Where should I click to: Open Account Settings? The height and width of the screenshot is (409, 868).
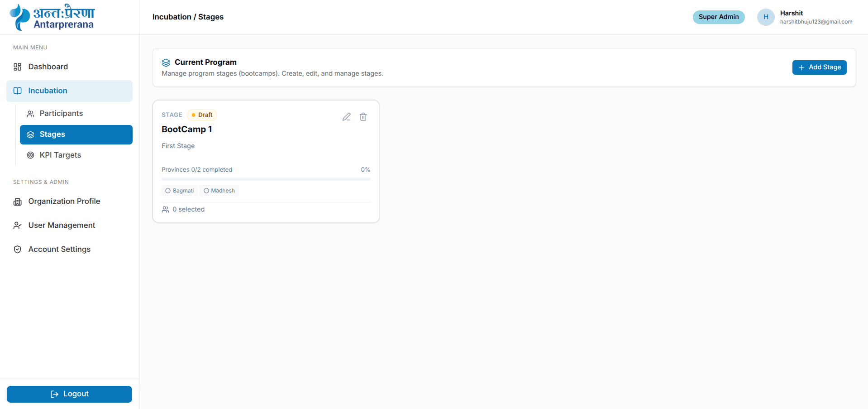tap(69, 250)
